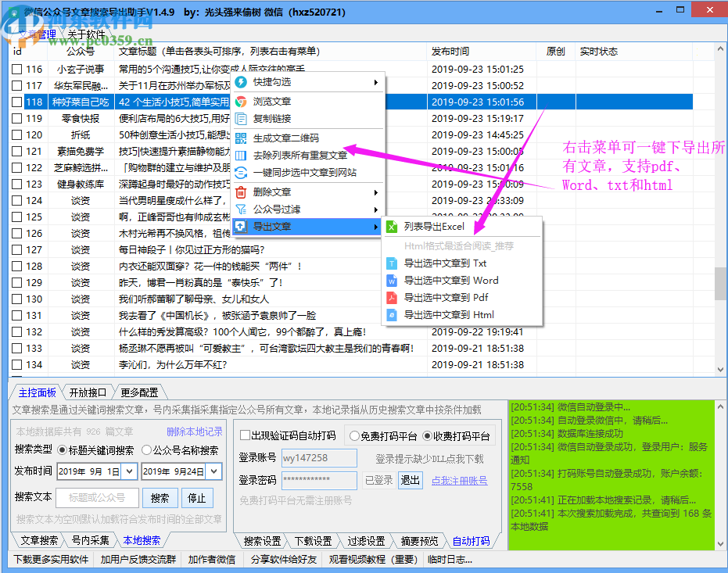Click the 退出 logout button
Viewport: 728px width, 573px height.
(x=411, y=481)
